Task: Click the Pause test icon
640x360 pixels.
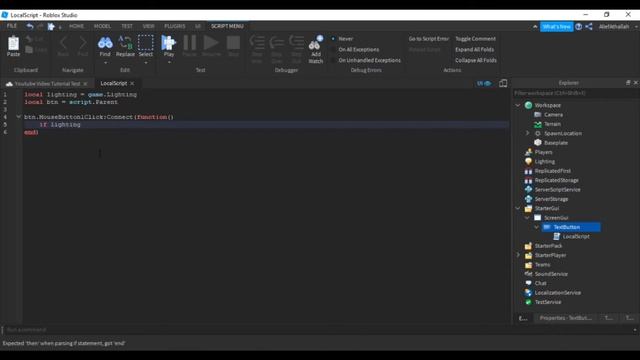Action: tap(189, 42)
